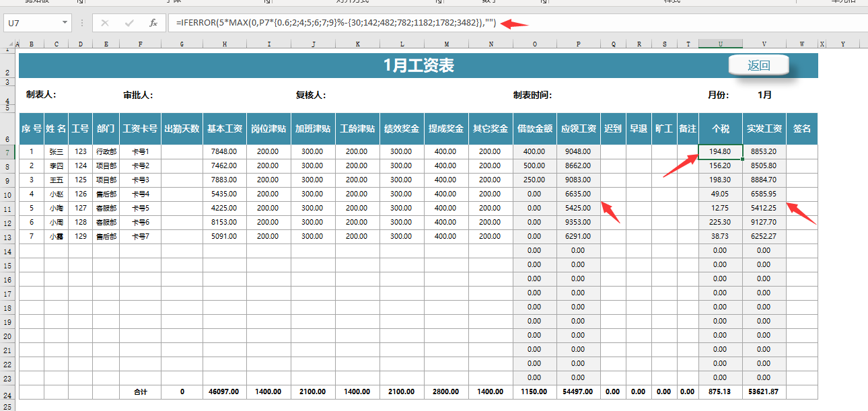
Task: Select total tax cell 875.13
Action: coord(721,391)
